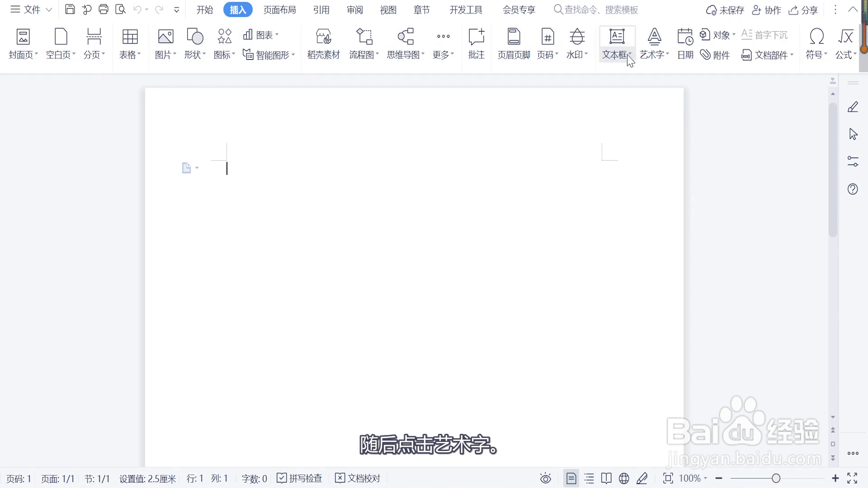
Task: Open the 文件 file menu
Action: click(x=31, y=9)
